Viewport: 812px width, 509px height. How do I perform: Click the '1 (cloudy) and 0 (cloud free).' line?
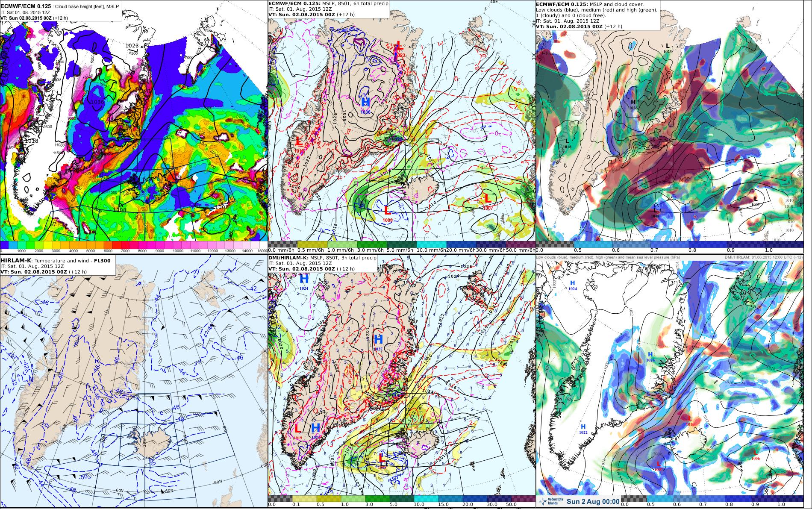pos(571,15)
